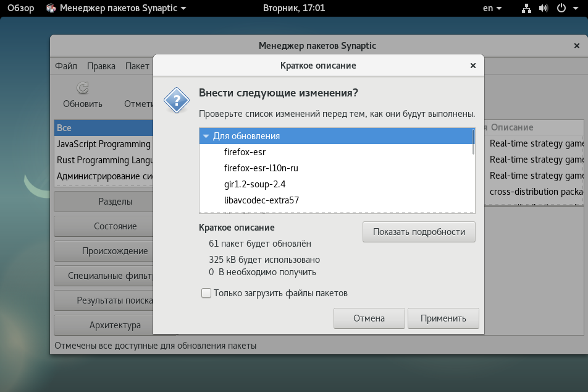Open the Synaptic application menu dropdown arrow
Viewport: 588px width, 392px height.
183,8
